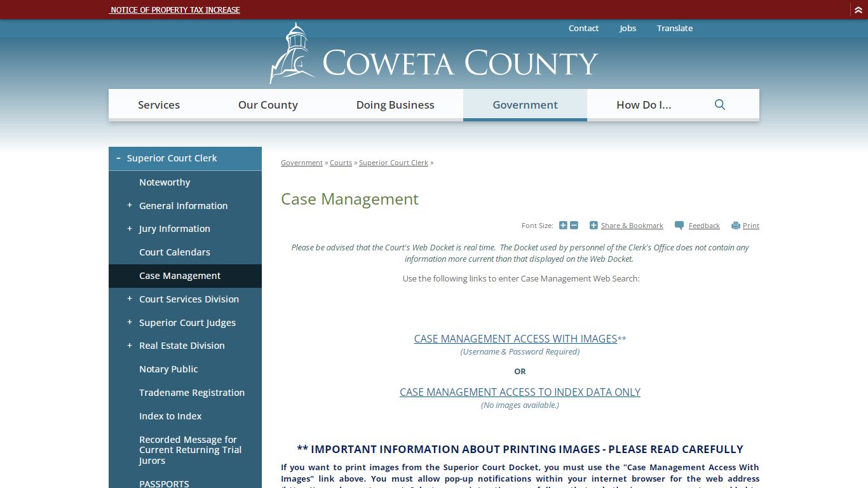
Task: Open the Services main menu
Action: pyautogui.click(x=159, y=105)
